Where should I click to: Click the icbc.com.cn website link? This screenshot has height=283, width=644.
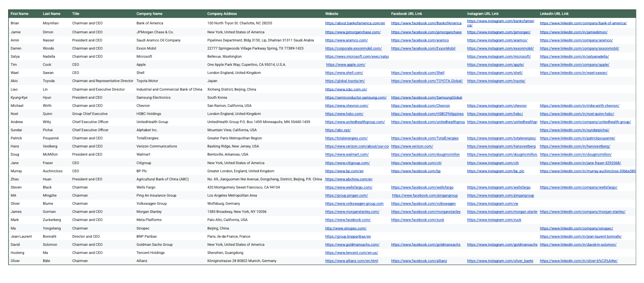tap(346, 89)
